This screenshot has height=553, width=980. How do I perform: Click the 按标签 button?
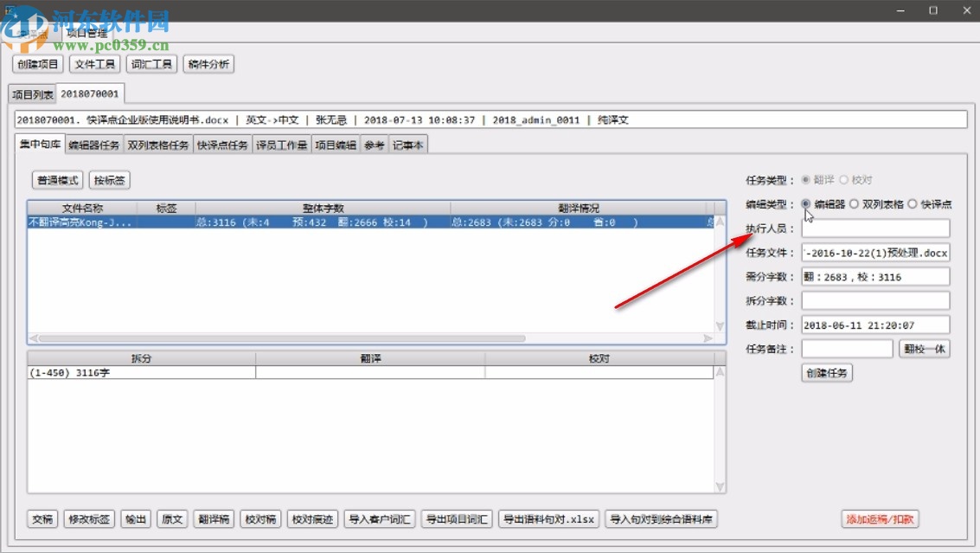pyautogui.click(x=109, y=180)
